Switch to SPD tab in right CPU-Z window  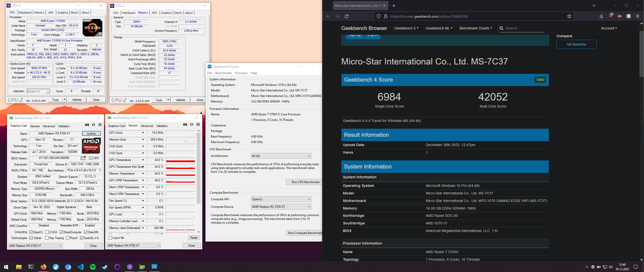(x=154, y=13)
